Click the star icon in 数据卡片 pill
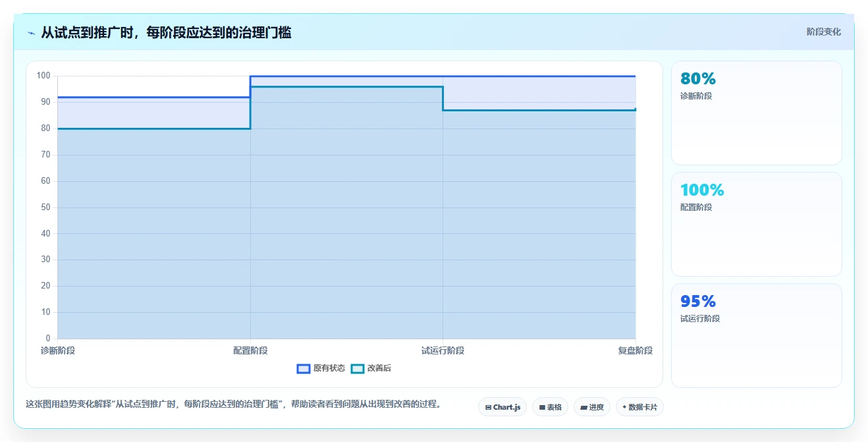The width and height of the screenshot is (868, 442). tap(624, 407)
